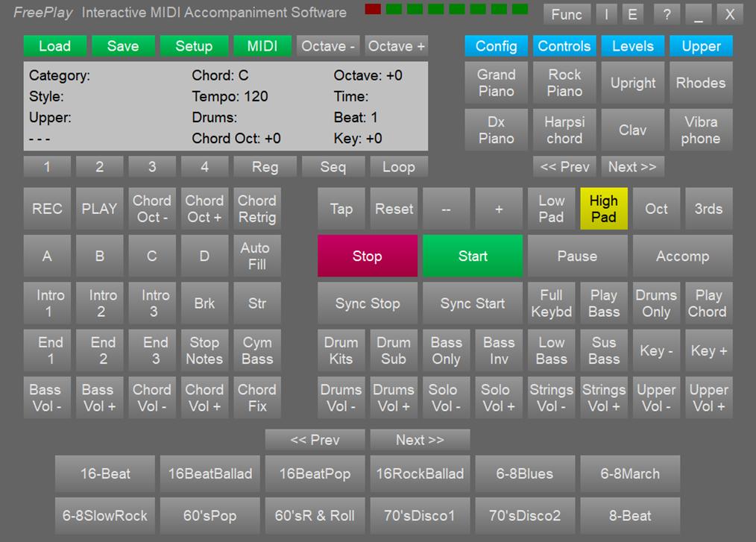Screen dimensions: 756x542
Task: Show next page of styles
Action: click(420, 440)
